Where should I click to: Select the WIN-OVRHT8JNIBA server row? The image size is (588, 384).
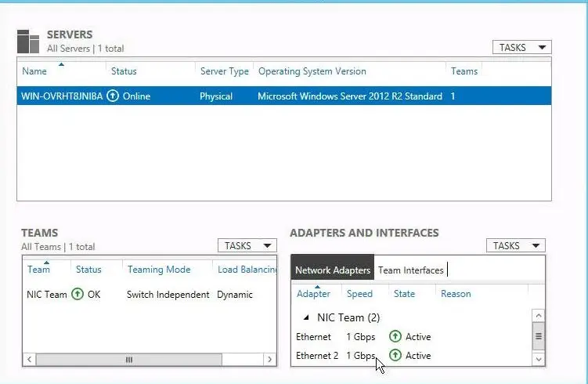tap(284, 96)
